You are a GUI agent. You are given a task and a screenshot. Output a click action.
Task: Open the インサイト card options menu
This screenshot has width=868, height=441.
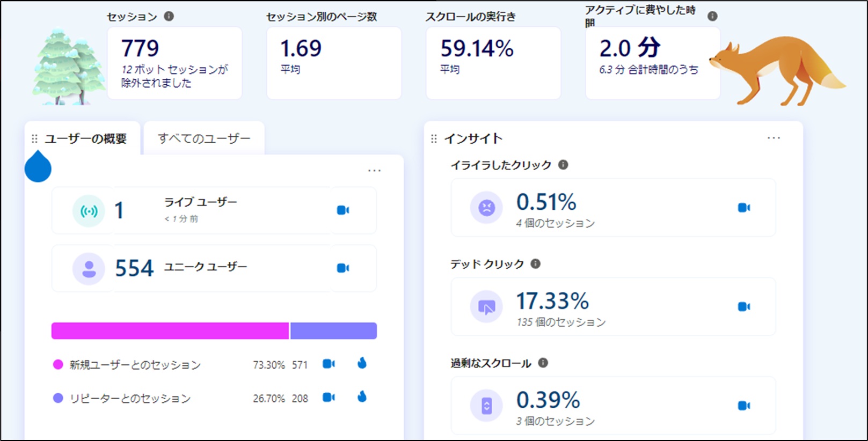(774, 138)
